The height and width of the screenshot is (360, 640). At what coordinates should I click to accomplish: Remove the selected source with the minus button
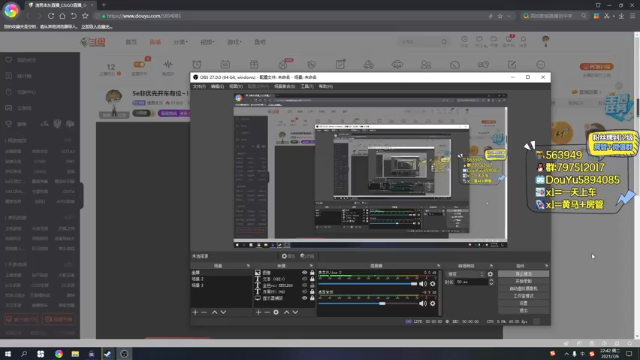click(267, 312)
